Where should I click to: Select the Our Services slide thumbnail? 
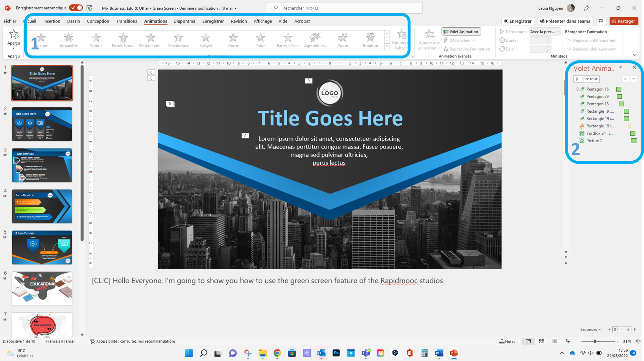42,165
